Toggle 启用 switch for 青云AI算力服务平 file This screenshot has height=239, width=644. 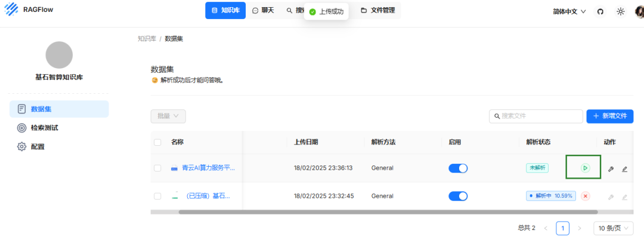[458, 168]
